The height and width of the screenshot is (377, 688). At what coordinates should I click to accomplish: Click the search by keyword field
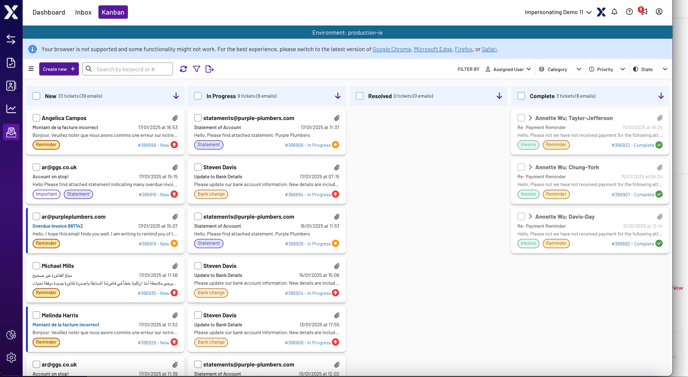click(x=128, y=69)
